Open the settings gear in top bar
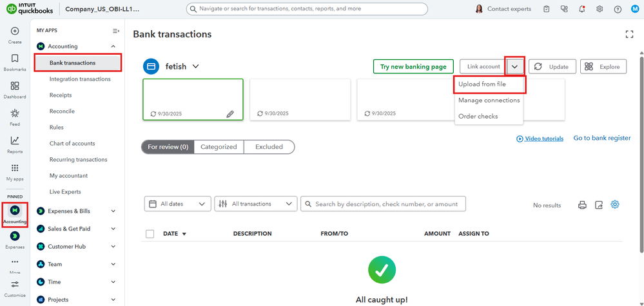The width and height of the screenshot is (644, 306). click(x=600, y=9)
